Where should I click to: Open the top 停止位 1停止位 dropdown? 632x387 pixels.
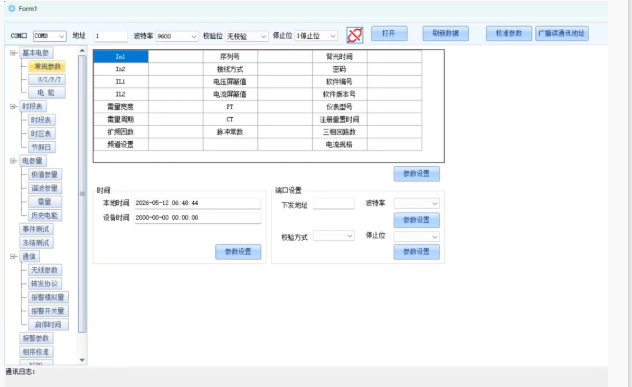tap(333, 36)
